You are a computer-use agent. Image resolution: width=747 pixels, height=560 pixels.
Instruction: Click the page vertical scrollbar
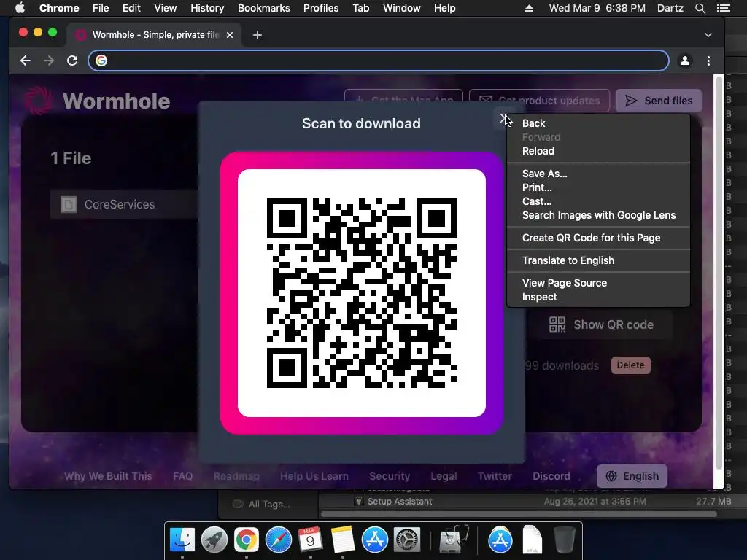[719, 271]
